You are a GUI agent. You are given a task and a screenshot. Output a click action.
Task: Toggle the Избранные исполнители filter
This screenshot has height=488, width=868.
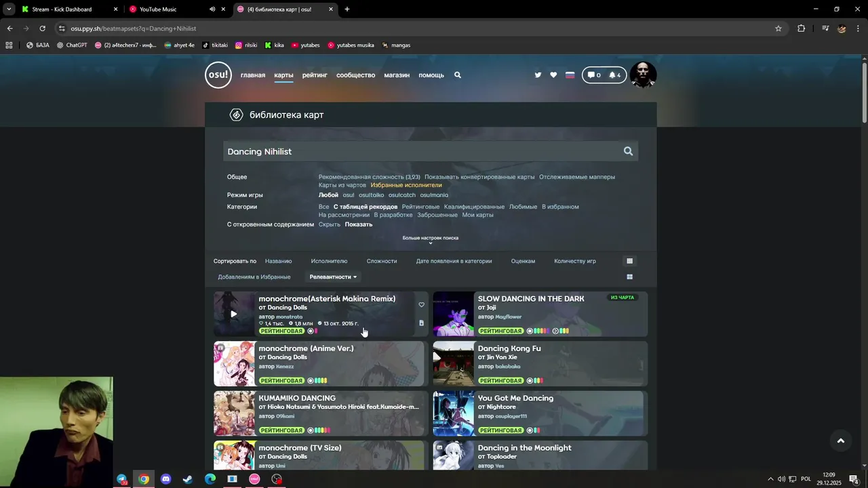[406, 185]
